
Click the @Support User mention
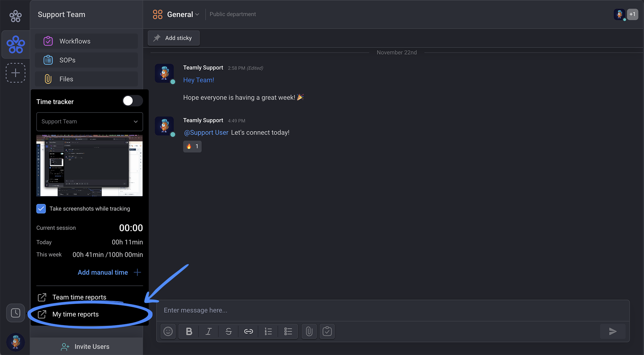(206, 132)
